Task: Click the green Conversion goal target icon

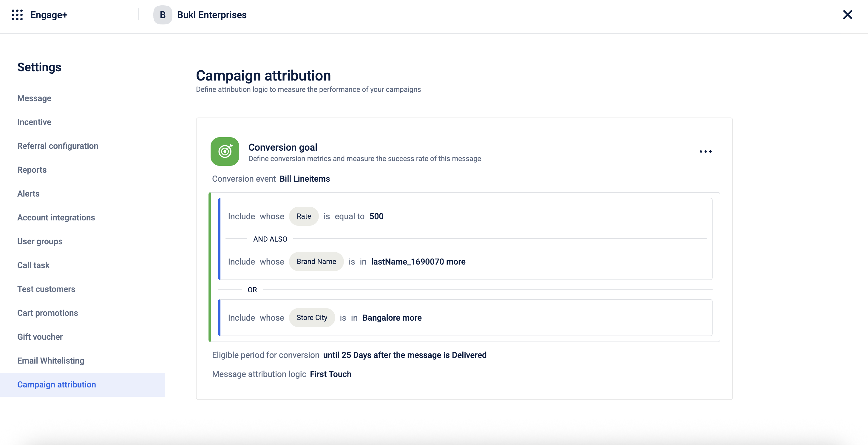Action: pyautogui.click(x=225, y=151)
